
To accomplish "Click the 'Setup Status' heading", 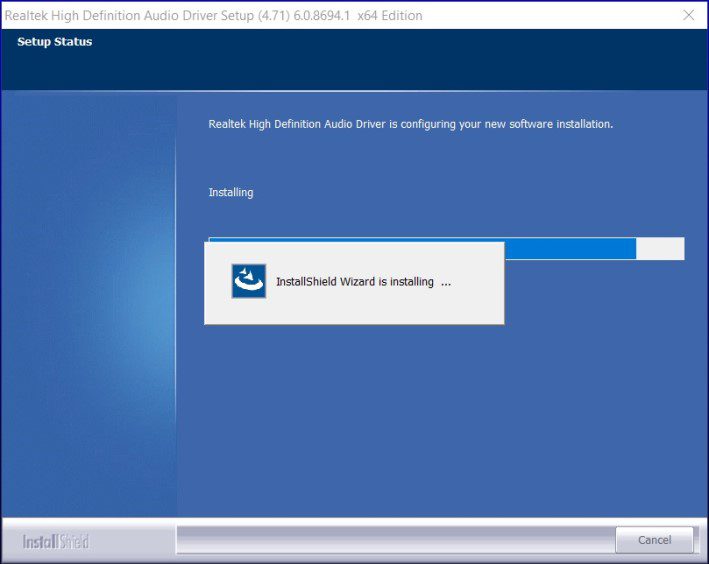I will (x=55, y=42).
